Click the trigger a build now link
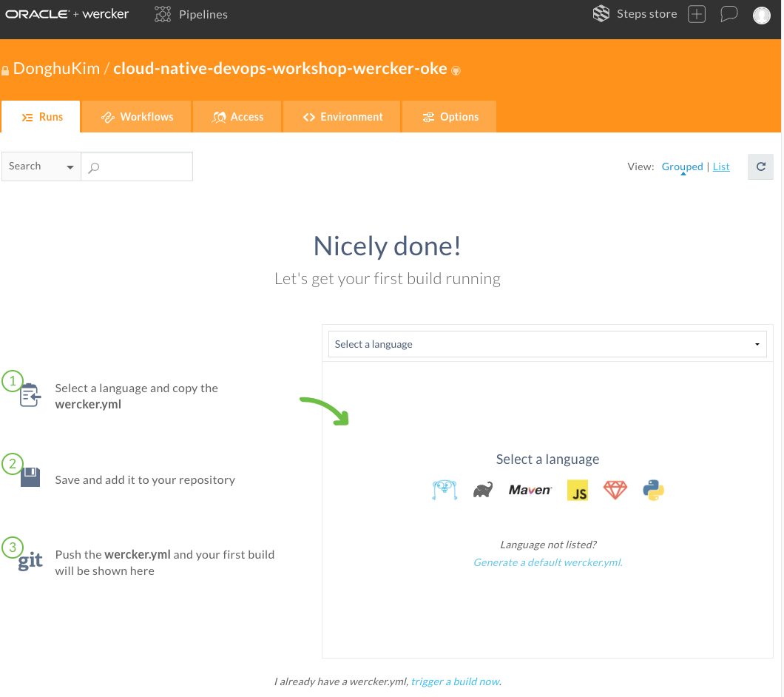This screenshot has width=784, height=697. pos(455,681)
